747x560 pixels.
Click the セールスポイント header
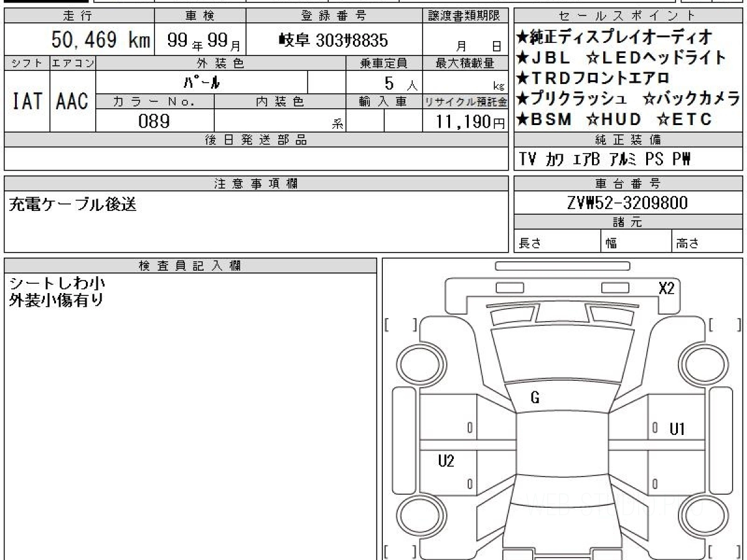pyautogui.click(x=627, y=16)
